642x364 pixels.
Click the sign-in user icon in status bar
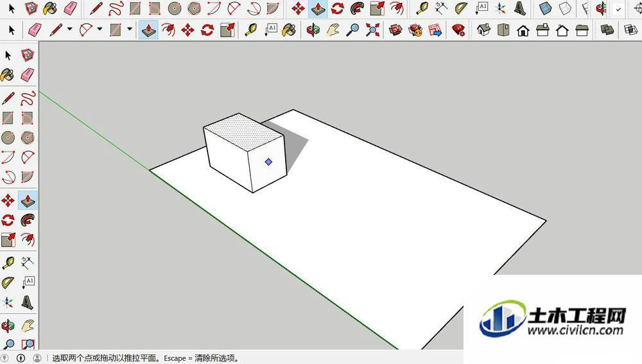point(37,358)
